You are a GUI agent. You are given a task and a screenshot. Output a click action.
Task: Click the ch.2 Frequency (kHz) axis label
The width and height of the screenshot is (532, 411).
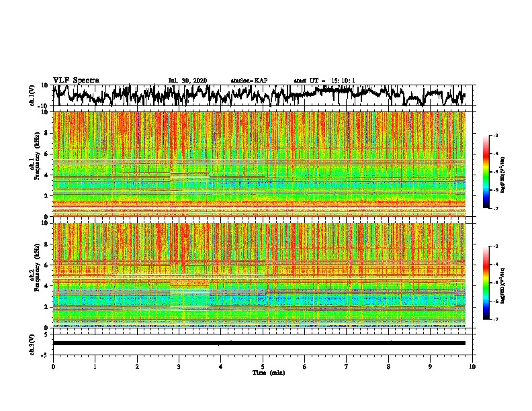[35, 267]
